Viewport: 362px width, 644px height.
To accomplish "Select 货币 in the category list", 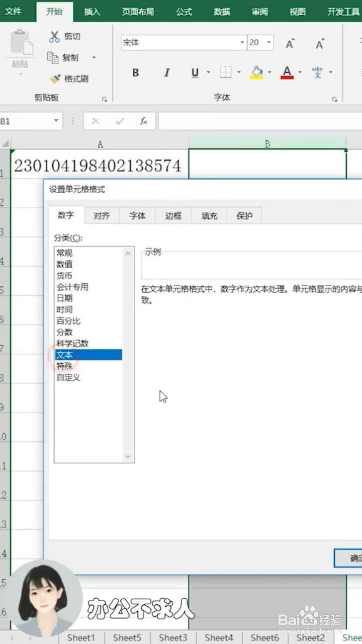I will pos(64,276).
